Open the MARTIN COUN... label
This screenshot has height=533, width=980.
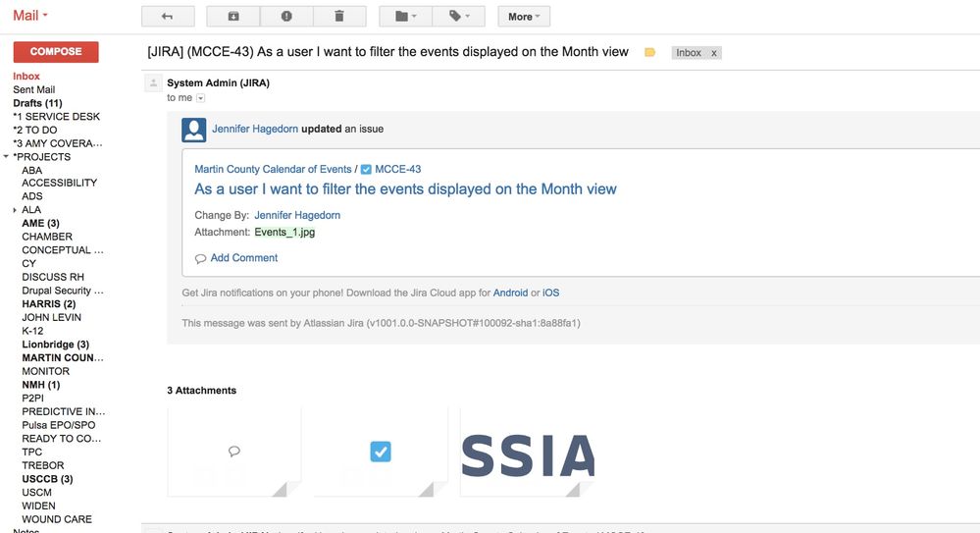(x=63, y=358)
